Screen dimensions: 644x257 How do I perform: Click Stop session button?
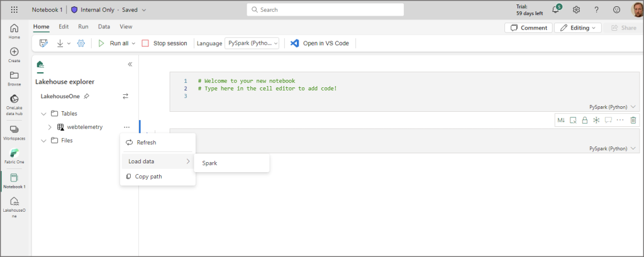click(x=164, y=43)
